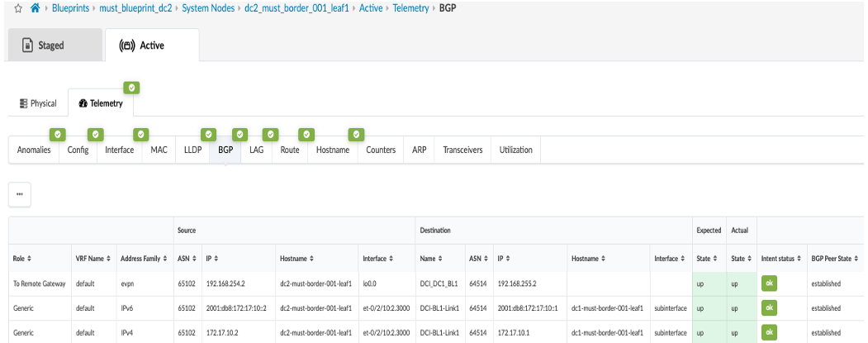Click green check badge above Anomalies tab
Image resolution: width=868 pixels, height=343 pixels.
click(57, 133)
